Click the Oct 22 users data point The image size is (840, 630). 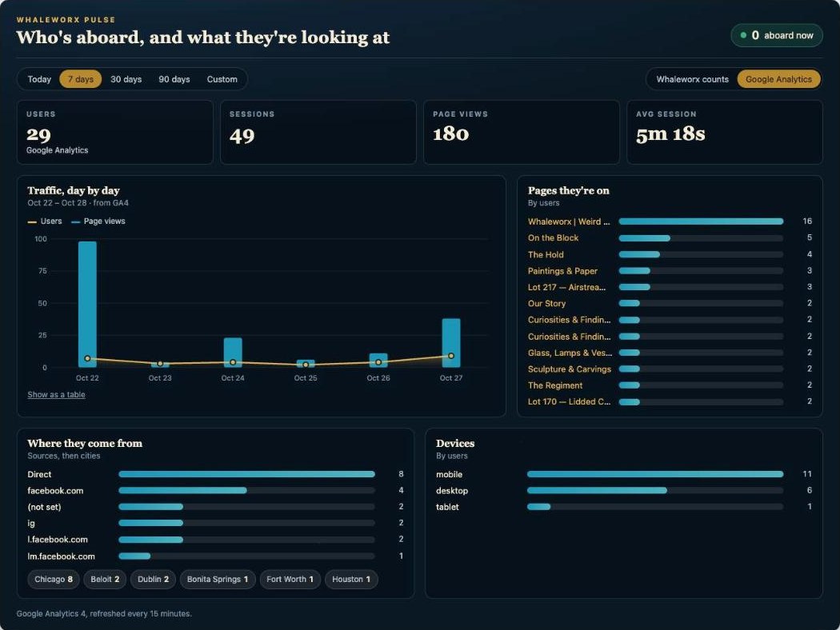pos(87,359)
